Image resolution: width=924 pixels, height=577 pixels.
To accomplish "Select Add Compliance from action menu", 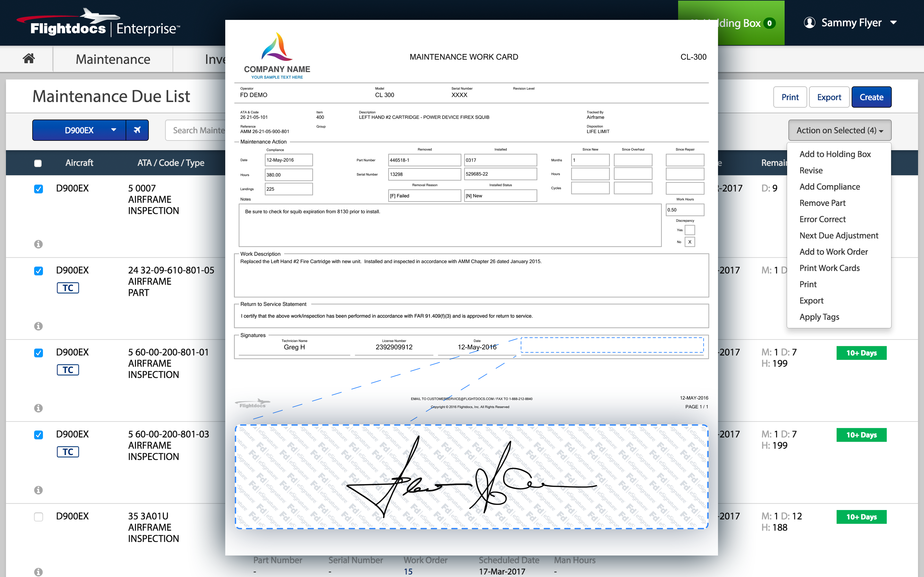I will click(829, 187).
